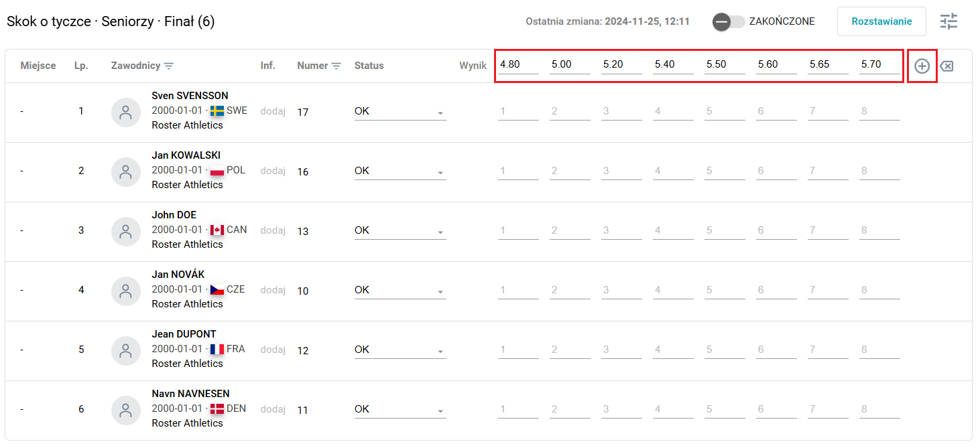Click the Polish flag next to POL

point(217,171)
